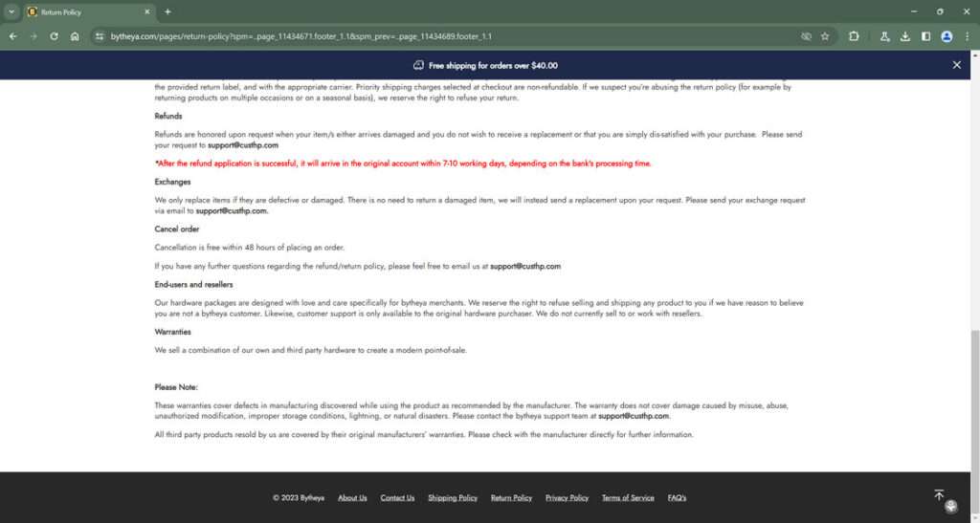The image size is (980, 523).
Task: Bookmark this page with the star icon
Action: pos(825,36)
